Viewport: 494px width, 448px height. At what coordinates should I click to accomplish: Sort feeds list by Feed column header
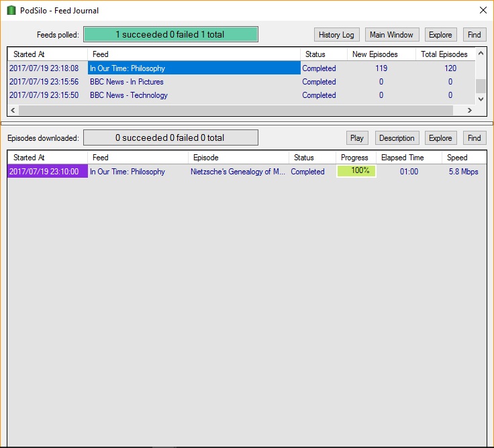(194, 54)
